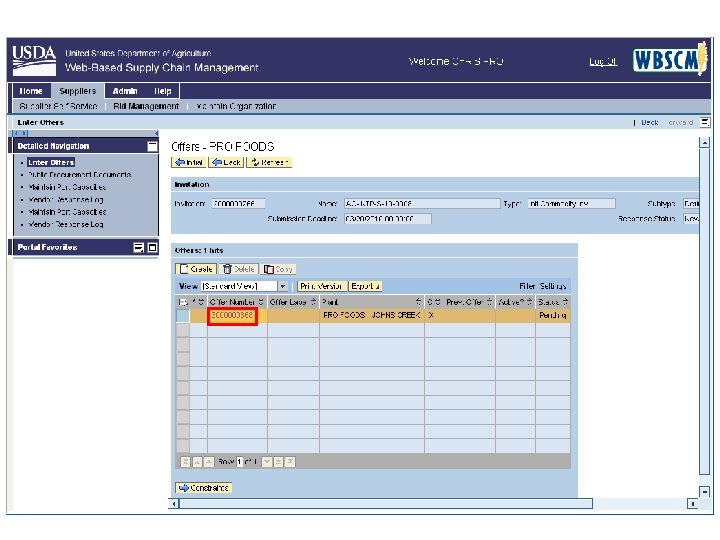720x540 pixels.
Task: Open page options icon beside Forward
Action: (x=705, y=122)
